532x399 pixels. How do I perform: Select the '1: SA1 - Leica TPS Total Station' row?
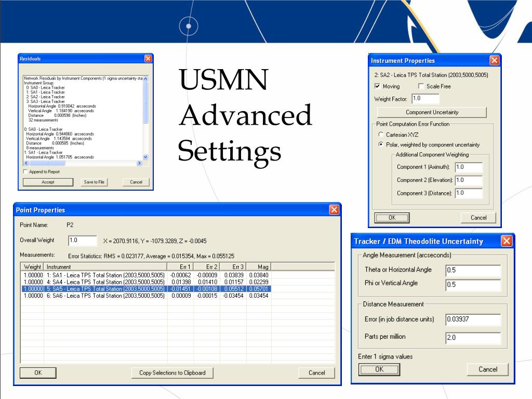tap(146, 275)
